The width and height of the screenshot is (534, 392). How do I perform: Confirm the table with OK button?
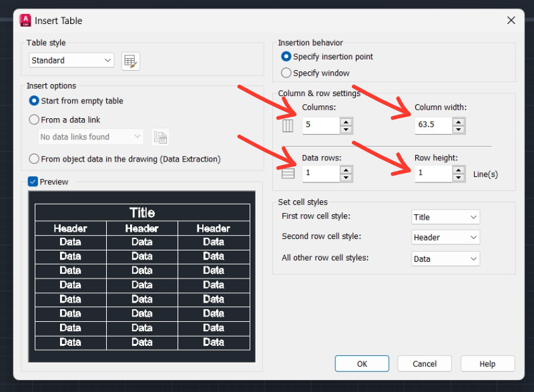[x=362, y=364]
